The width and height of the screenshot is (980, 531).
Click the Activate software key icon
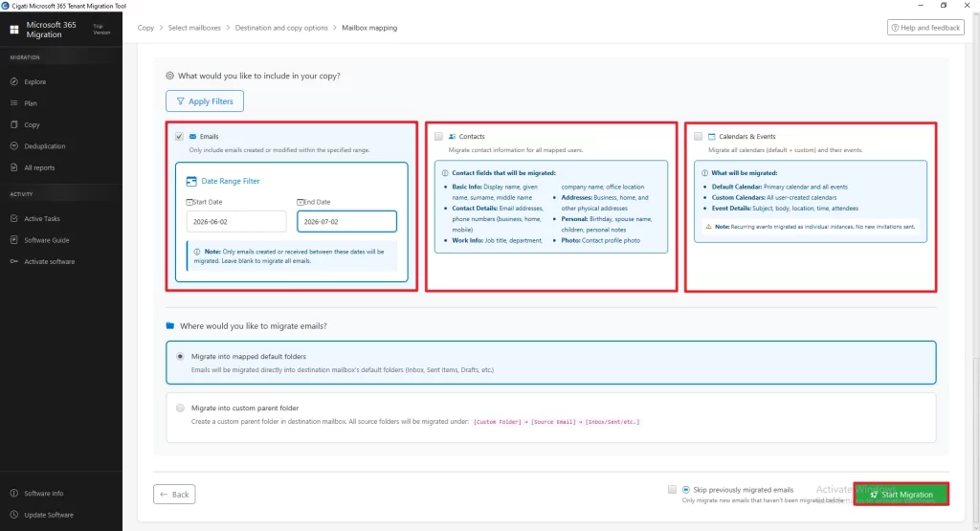coord(13,261)
